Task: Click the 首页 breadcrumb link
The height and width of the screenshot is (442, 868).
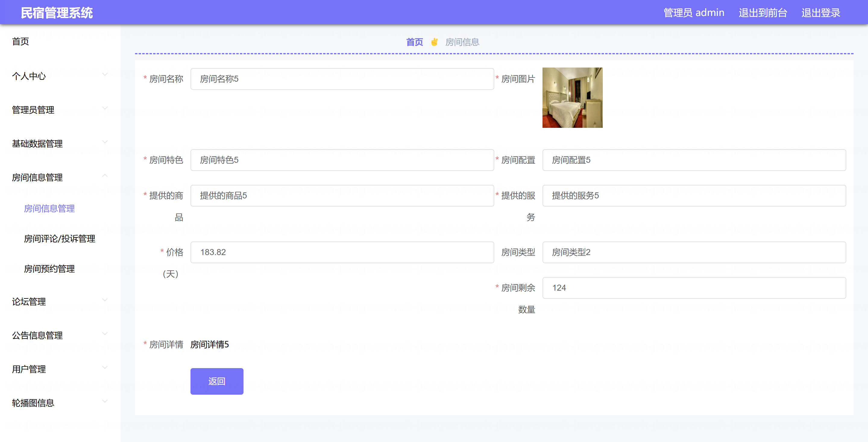Action: [414, 42]
